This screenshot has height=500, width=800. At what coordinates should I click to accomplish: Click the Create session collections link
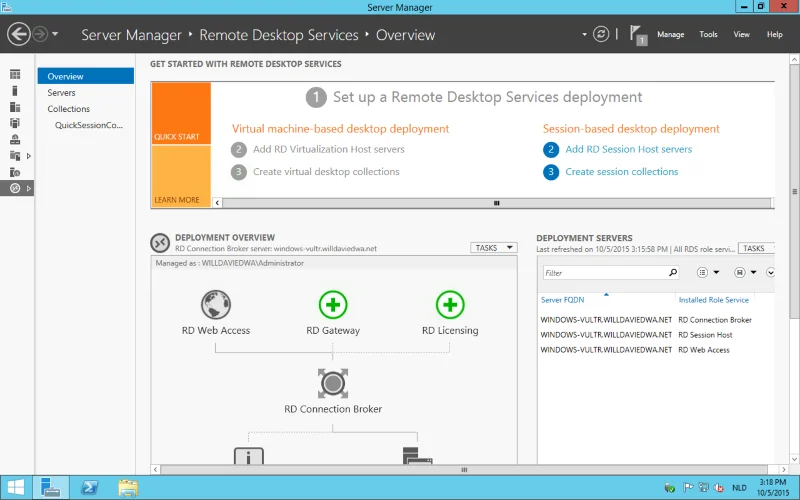[x=621, y=172]
